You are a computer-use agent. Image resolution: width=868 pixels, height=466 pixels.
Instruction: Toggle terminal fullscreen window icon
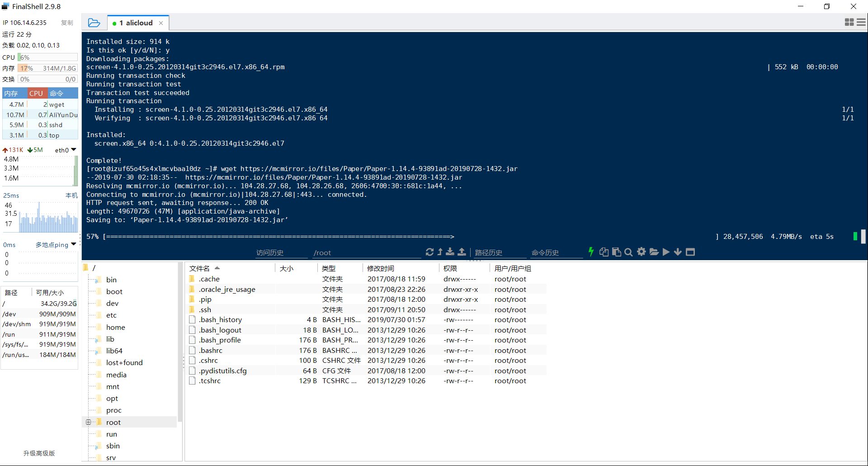[x=690, y=252]
